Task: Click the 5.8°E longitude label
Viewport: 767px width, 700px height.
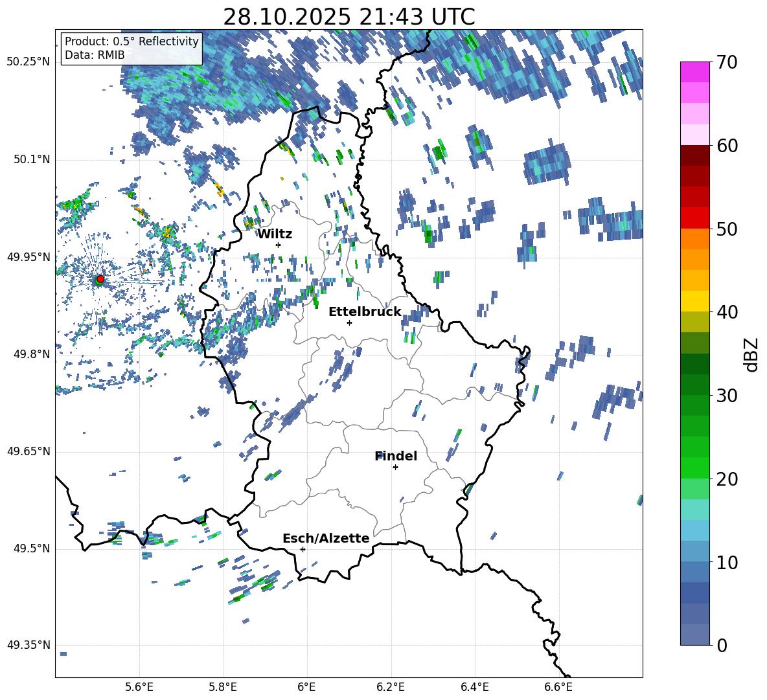Action: tap(223, 687)
